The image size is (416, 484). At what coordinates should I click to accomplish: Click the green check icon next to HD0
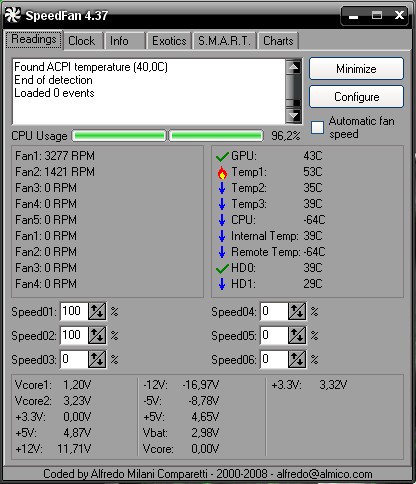pos(222,268)
